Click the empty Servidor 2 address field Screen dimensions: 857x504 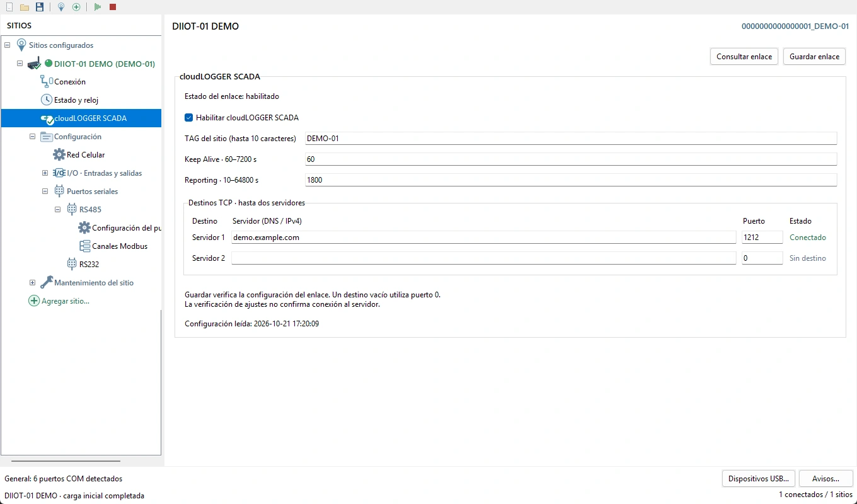click(483, 258)
